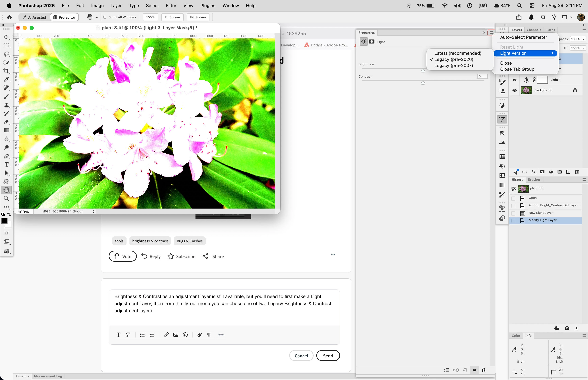Screen dimensions: 588x380
Task: Delete layer using Layers panel trash icon
Action: [577, 172]
